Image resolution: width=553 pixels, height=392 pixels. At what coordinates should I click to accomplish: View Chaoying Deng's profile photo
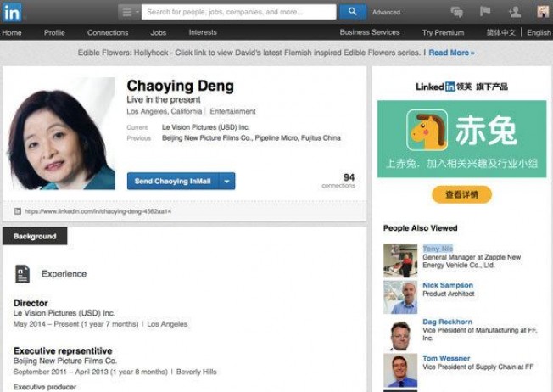pos(61,134)
